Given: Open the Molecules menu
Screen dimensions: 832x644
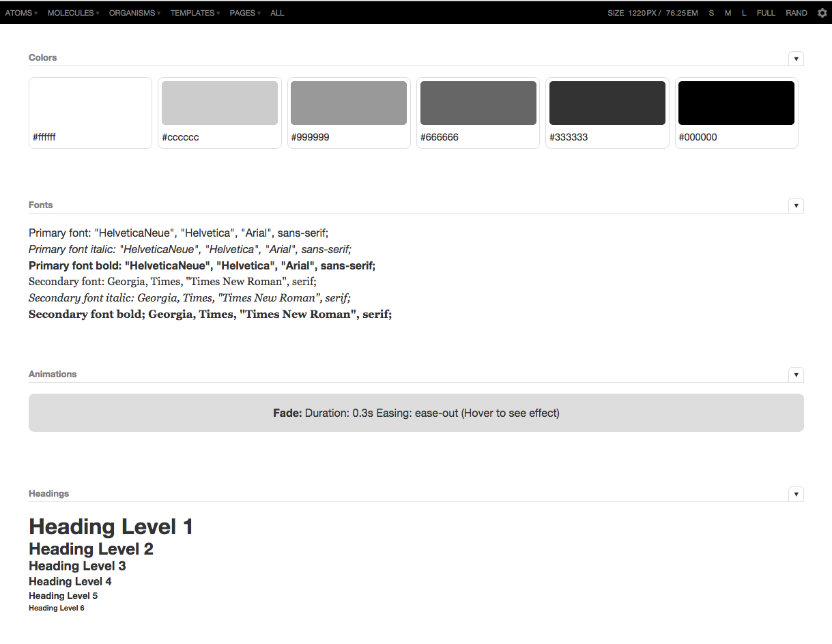Looking at the screenshot, I should (73, 13).
